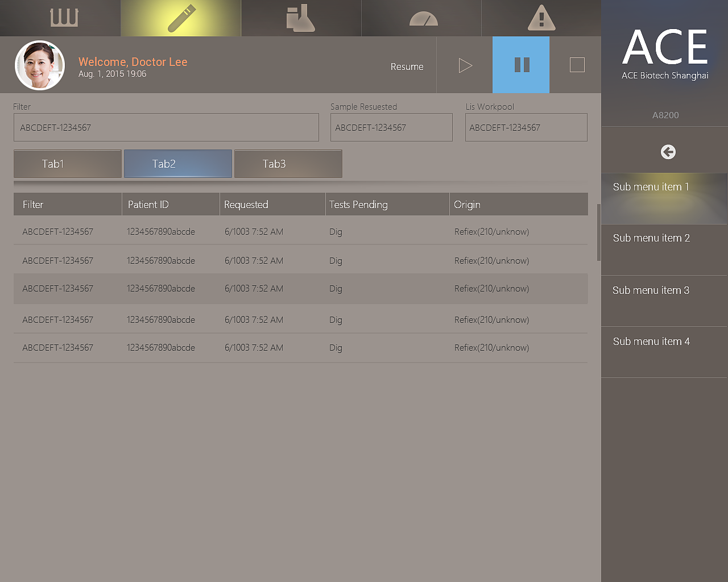Click the Sample Resuested input field
Image resolution: width=728 pixels, height=582 pixels.
tap(391, 127)
